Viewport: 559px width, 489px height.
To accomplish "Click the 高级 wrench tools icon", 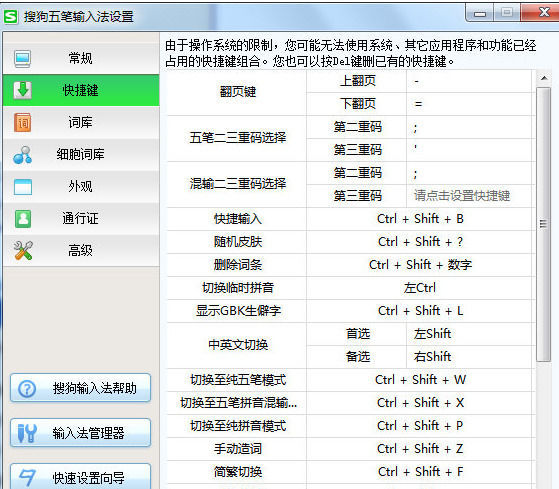I will point(23,250).
